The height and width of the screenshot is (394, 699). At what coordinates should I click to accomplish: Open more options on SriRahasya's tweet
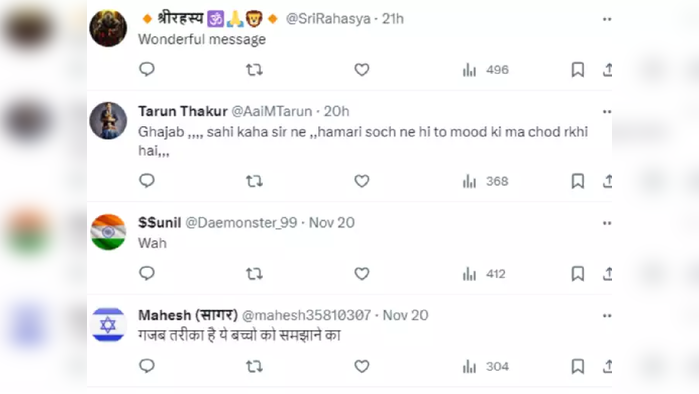607,19
